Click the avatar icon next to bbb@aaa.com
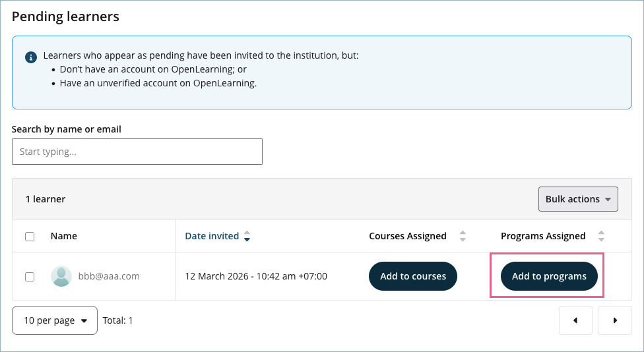644x352 pixels. coord(61,276)
